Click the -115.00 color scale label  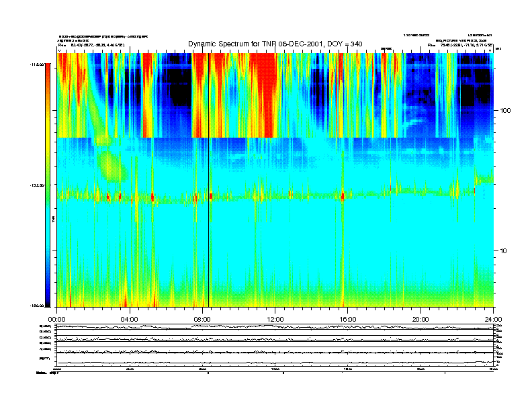tap(37, 64)
